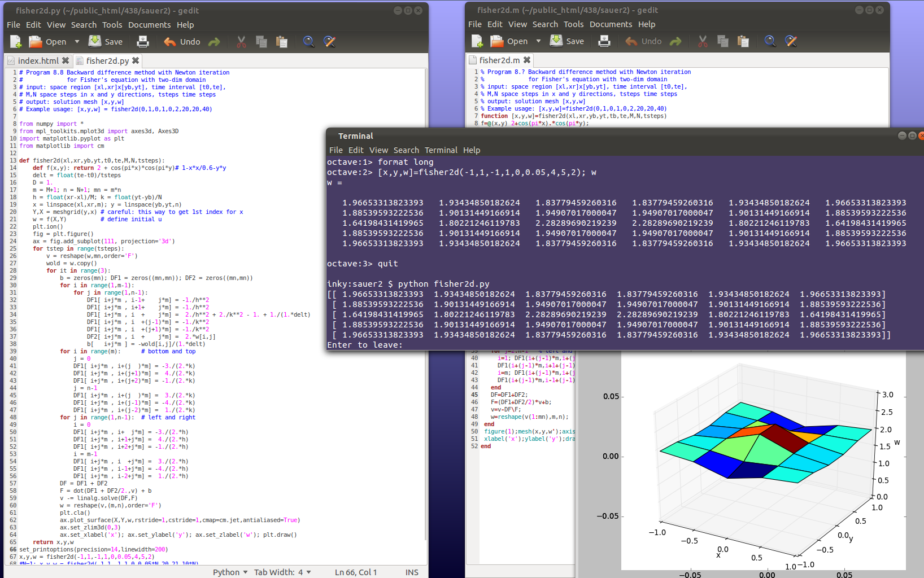This screenshot has height=578, width=924.
Task: Expand recent files arrow beside Open, fisher2d.py window
Action: (x=77, y=42)
